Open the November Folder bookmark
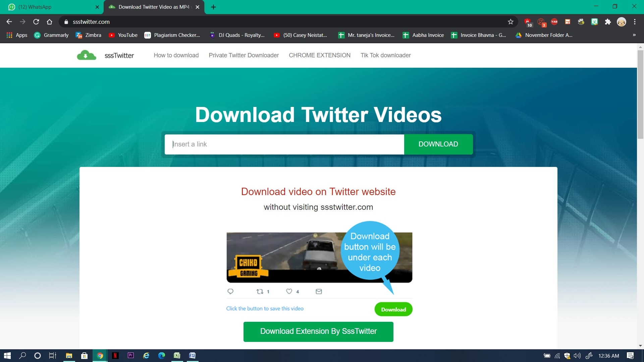644x362 pixels. [544, 35]
